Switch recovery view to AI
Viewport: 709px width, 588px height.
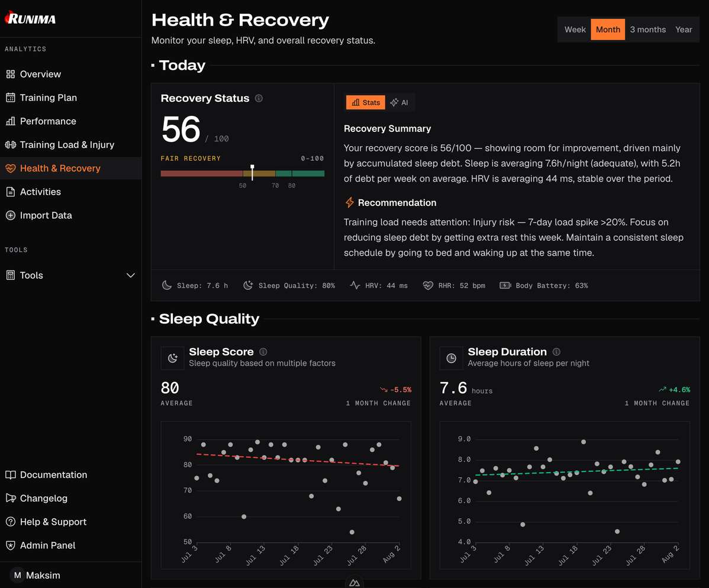click(x=399, y=102)
